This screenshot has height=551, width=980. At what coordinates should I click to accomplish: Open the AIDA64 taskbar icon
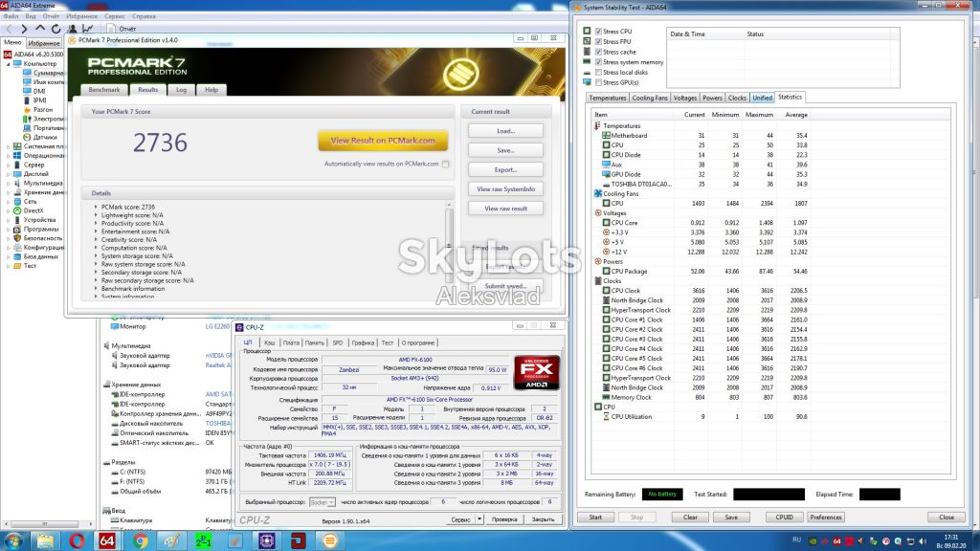[x=107, y=541]
